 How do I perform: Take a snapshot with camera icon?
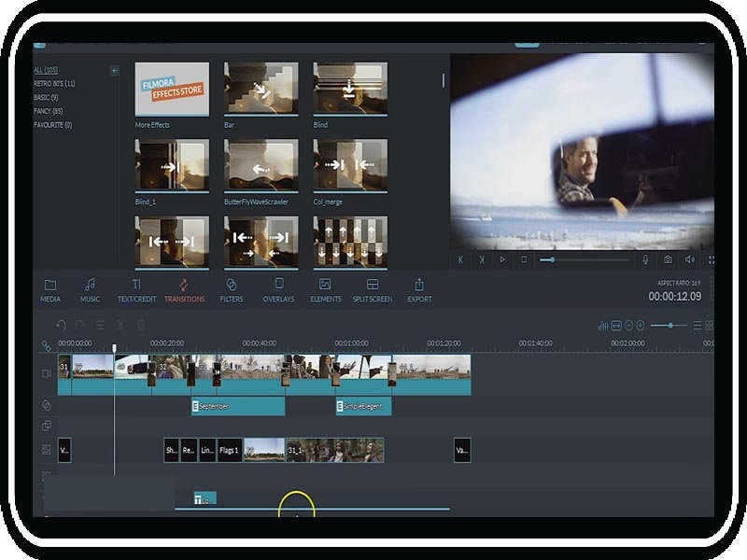pyautogui.click(x=668, y=259)
